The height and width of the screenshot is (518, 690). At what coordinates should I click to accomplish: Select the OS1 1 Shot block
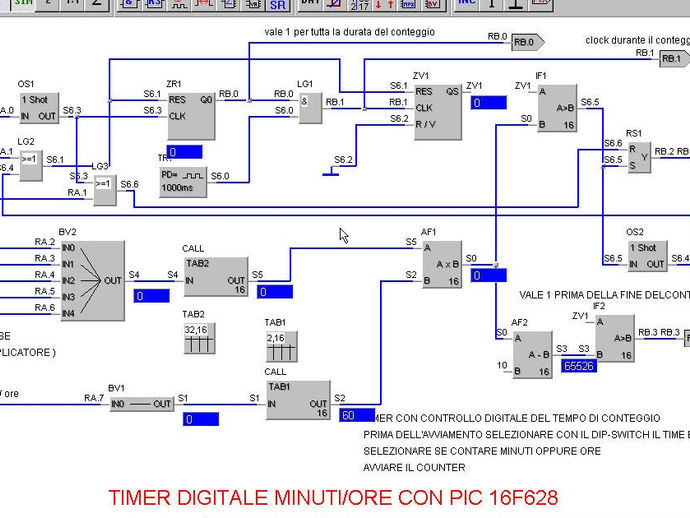click(39, 108)
